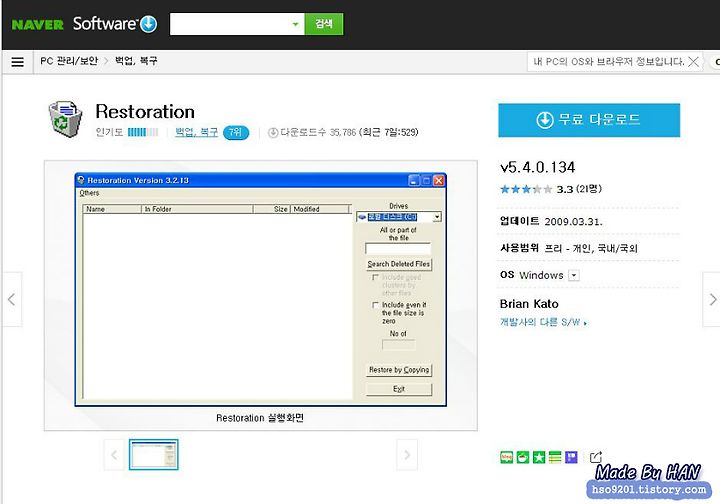Close the OS and browser info notice
Screen dimensions: 720x504
coord(694,62)
